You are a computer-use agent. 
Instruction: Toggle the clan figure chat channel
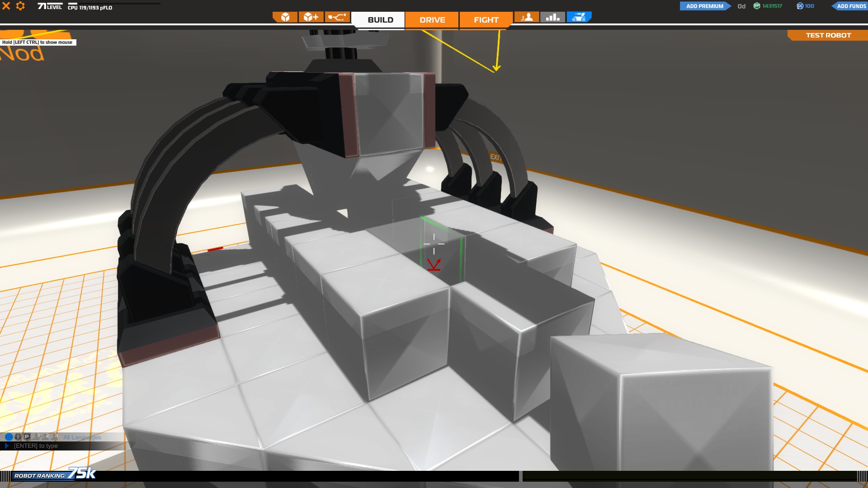18,437
